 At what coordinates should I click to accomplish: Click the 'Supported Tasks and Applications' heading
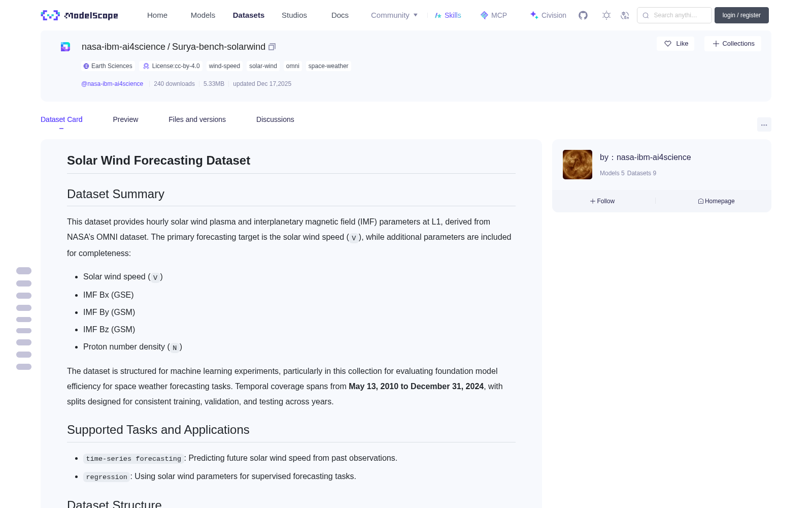pos(158,430)
